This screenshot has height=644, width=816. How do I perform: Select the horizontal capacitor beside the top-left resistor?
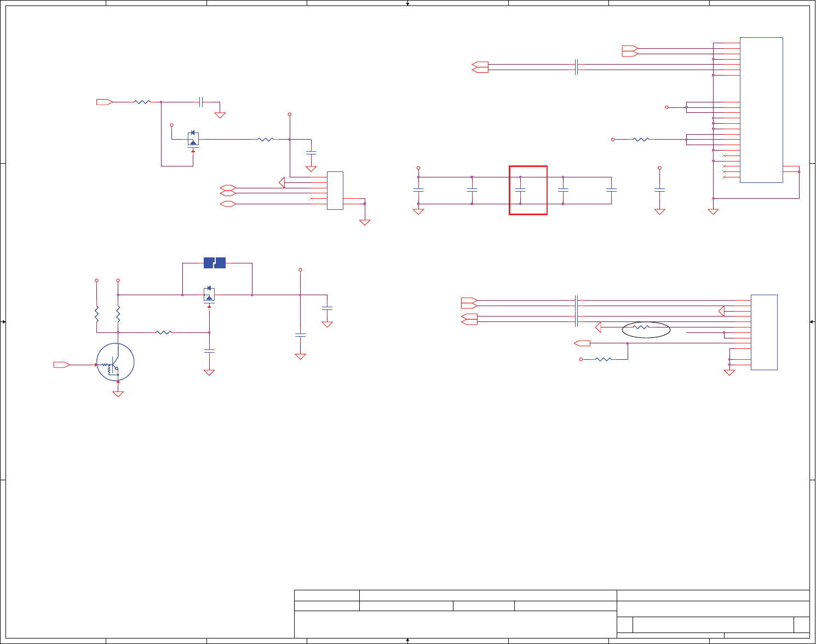pyautogui.click(x=201, y=102)
